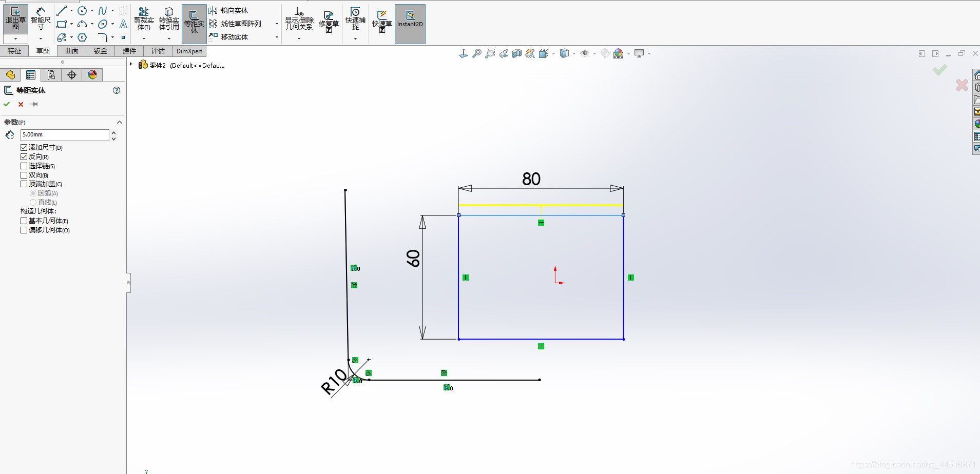Increase offset distance with up spinner arrow
Viewport: 980px width, 474px height.
coord(113,132)
